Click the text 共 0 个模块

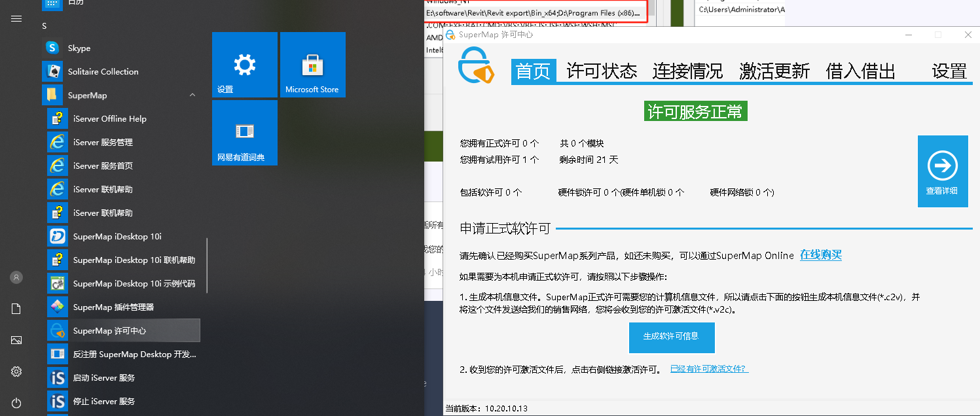tap(581, 143)
